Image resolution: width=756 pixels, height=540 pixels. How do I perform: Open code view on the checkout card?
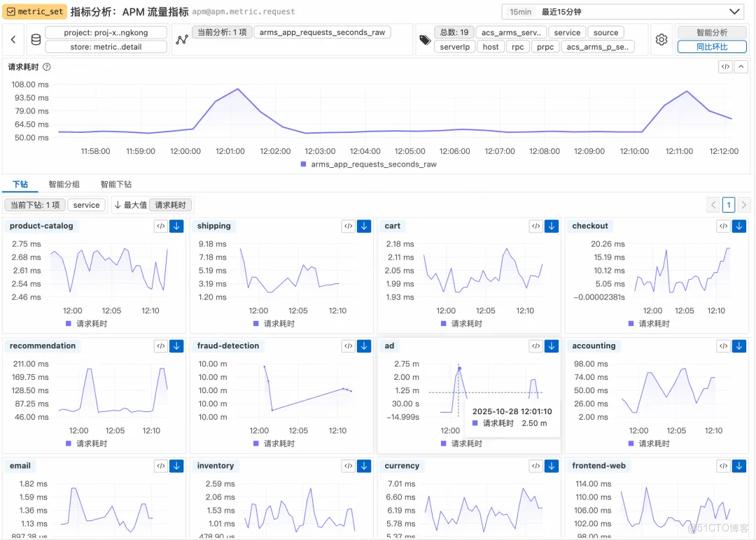[723, 226]
